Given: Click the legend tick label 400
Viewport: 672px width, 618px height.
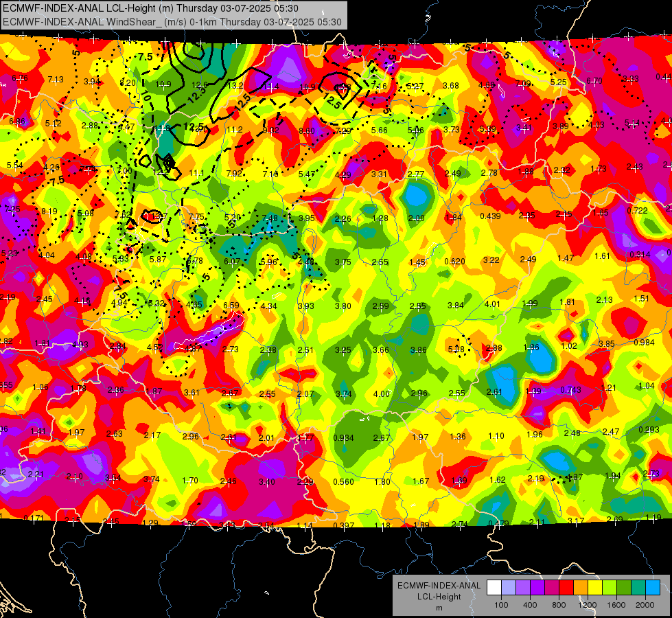Looking at the screenshot, I should coord(530,605).
